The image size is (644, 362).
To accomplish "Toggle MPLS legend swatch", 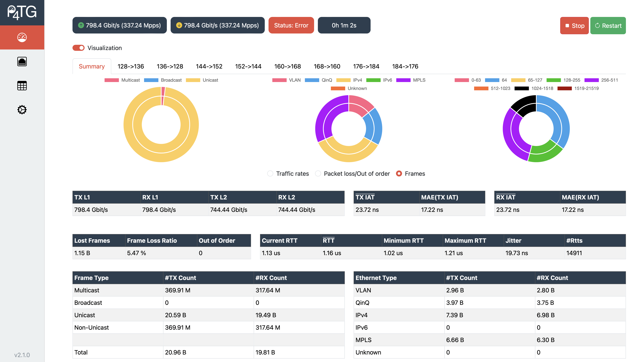I will [x=403, y=80].
